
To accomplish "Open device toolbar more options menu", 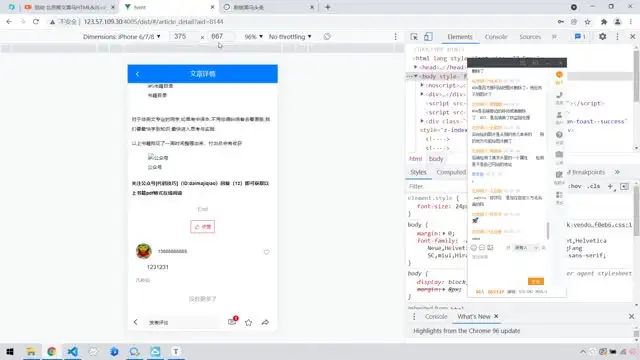I will (395, 37).
